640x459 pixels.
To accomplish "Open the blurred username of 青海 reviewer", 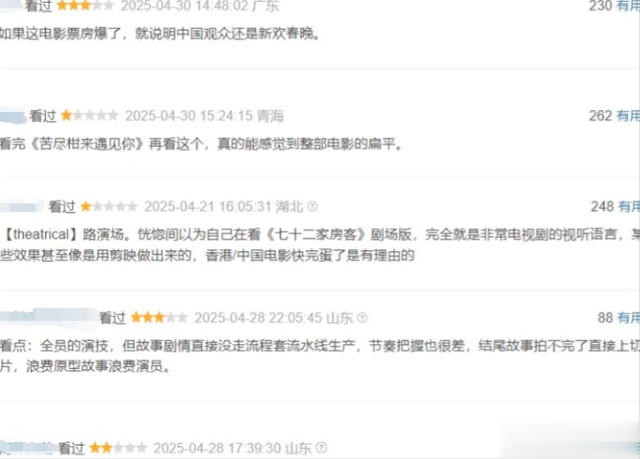I will (13, 116).
